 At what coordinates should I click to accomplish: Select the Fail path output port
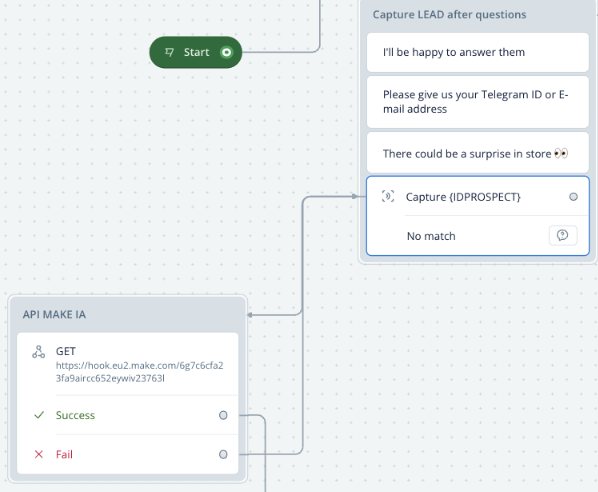[223, 454]
